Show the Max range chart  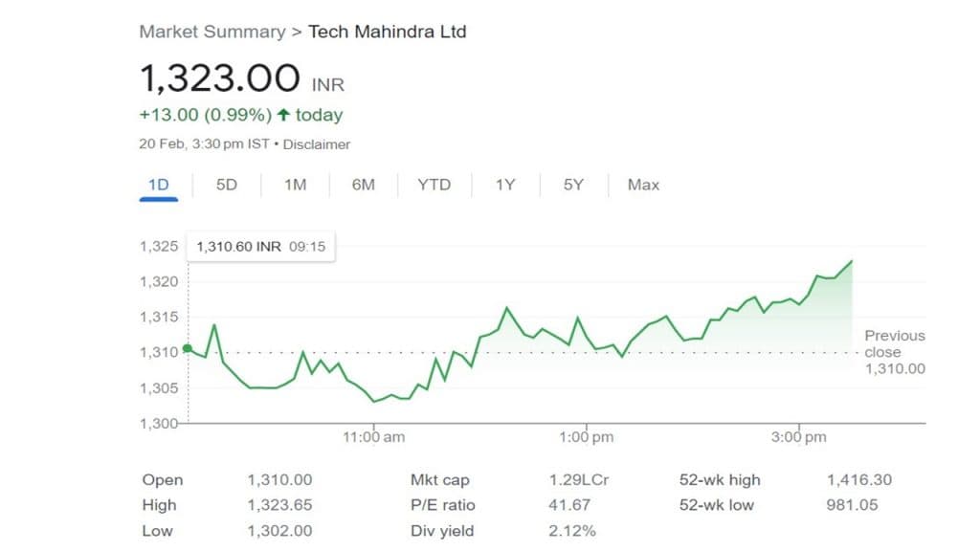643,185
